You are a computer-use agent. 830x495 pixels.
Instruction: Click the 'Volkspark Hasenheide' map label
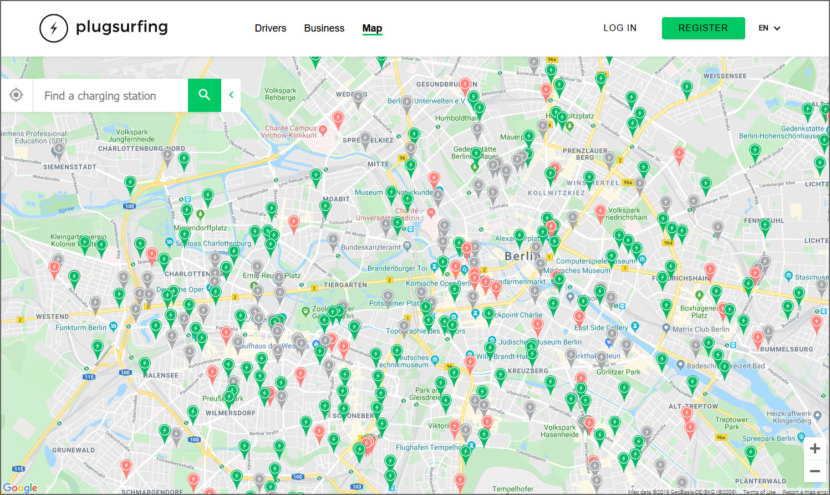tap(560, 430)
